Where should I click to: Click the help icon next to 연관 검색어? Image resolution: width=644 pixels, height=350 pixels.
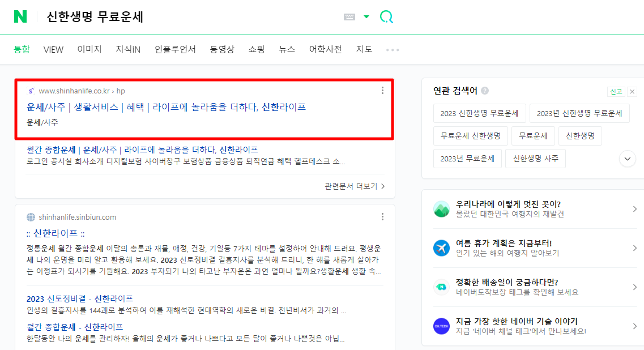(x=485, y=91)
